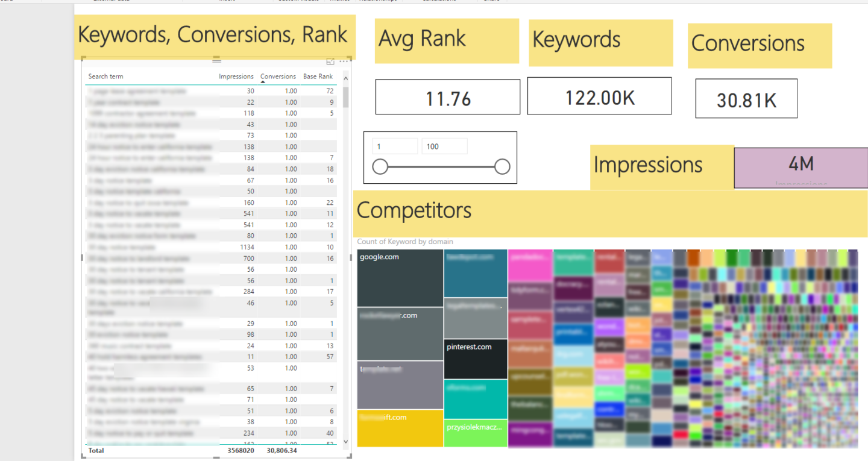This screenshot has height=461, width=868.
Task: Click the Search term column header
Action: tap(105, 77)
